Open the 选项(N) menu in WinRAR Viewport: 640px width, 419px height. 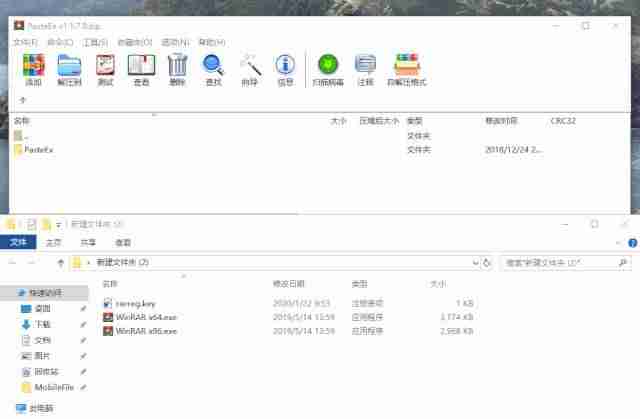tap(176, 42)
